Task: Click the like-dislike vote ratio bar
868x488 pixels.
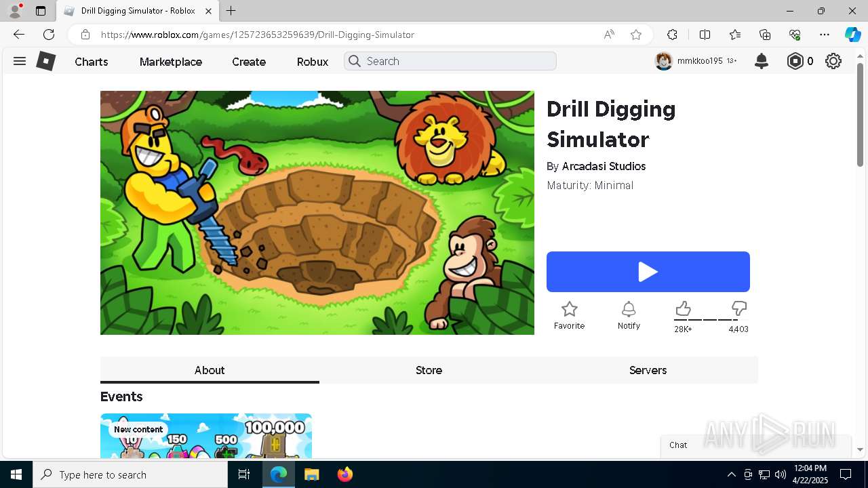Action: 710,320
